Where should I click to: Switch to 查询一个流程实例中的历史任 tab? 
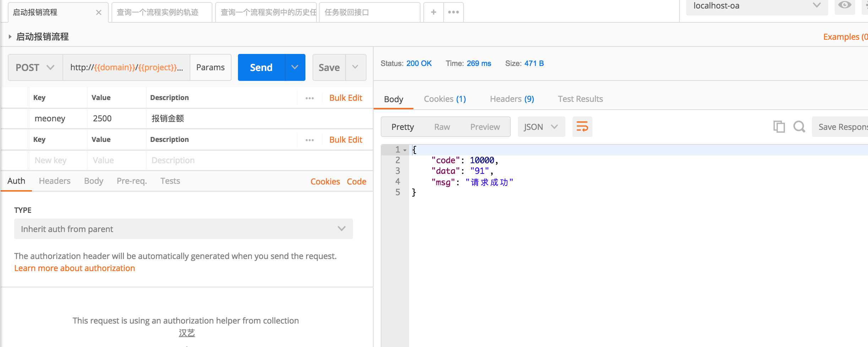[x=266, y=12]
